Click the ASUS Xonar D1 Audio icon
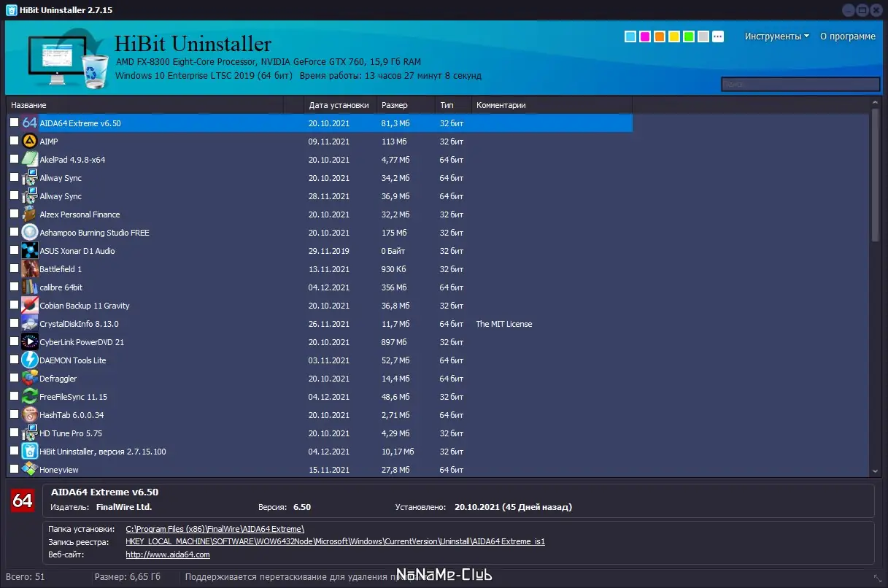 [29, 250]
